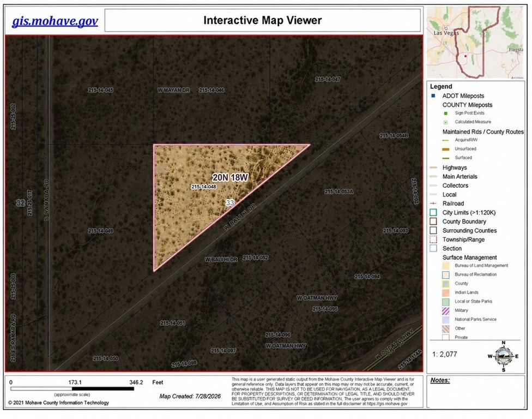Click the Surrounding Counties box symbol
Viewport: 532px width, 419px height.
(x=433, y=231)
